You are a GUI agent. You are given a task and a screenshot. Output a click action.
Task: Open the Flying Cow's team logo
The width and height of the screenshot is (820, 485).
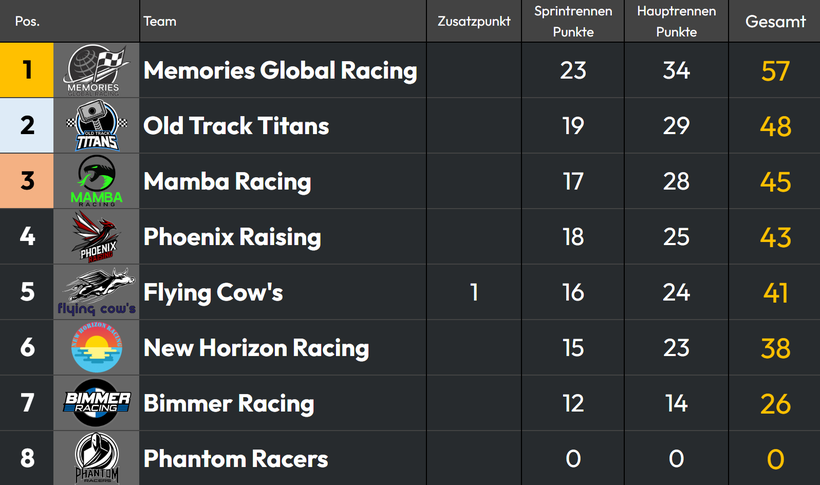point(96,292)
